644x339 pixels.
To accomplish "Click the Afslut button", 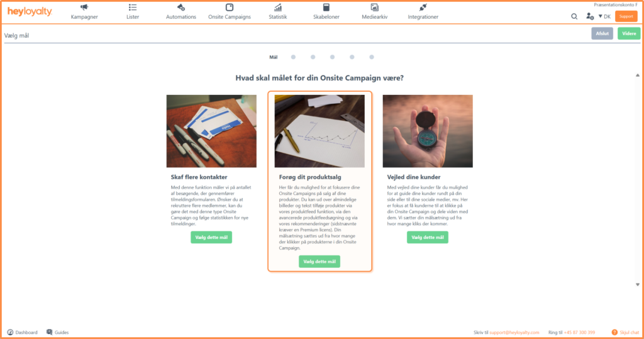I will click(x=602, y=34).
